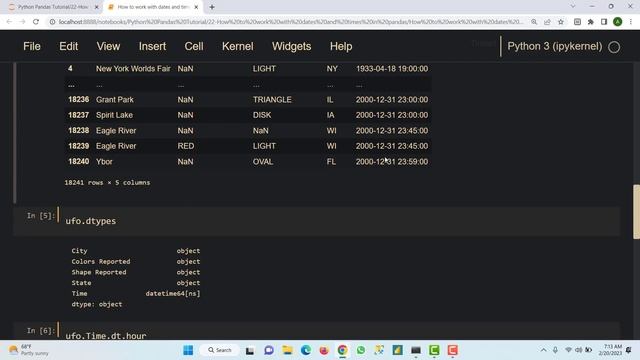Go forward in browser history
640x360 pixels.
tap(22, 22)
